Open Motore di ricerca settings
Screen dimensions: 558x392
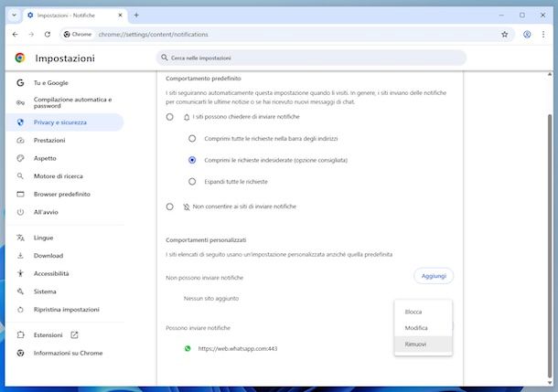point(59,175)
